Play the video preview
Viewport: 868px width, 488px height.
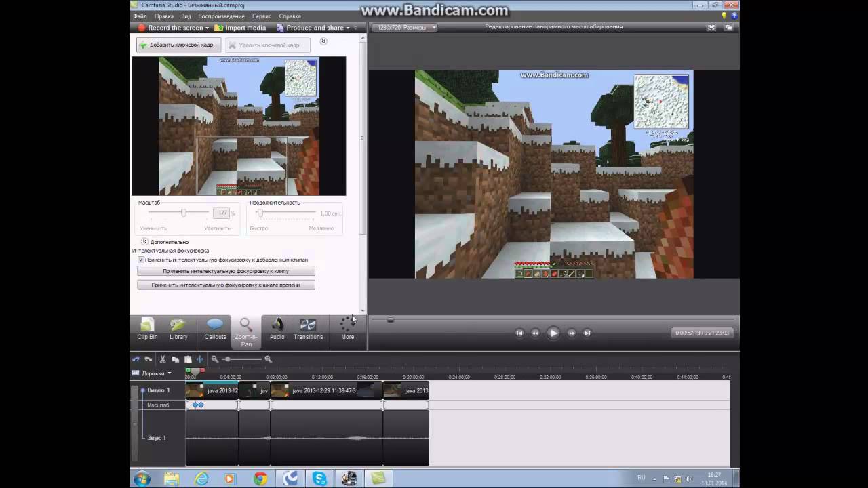553,333
